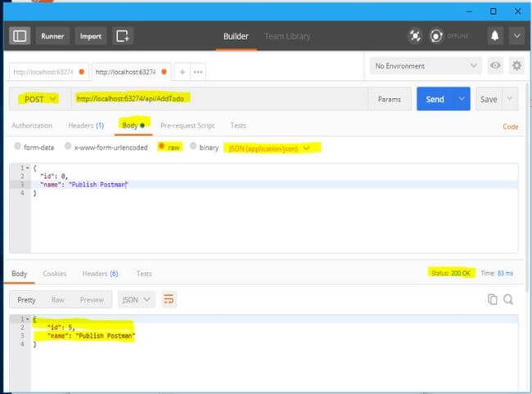This screenshot has height=394, width=532.
Task: Open tab options ellipsis menu
Action: [198, 72]
